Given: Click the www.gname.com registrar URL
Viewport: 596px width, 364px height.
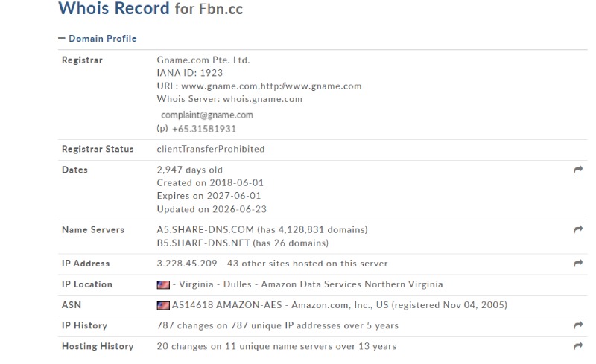Looking at the screenshot, I should pyautogui.click(x=220, y=86).
